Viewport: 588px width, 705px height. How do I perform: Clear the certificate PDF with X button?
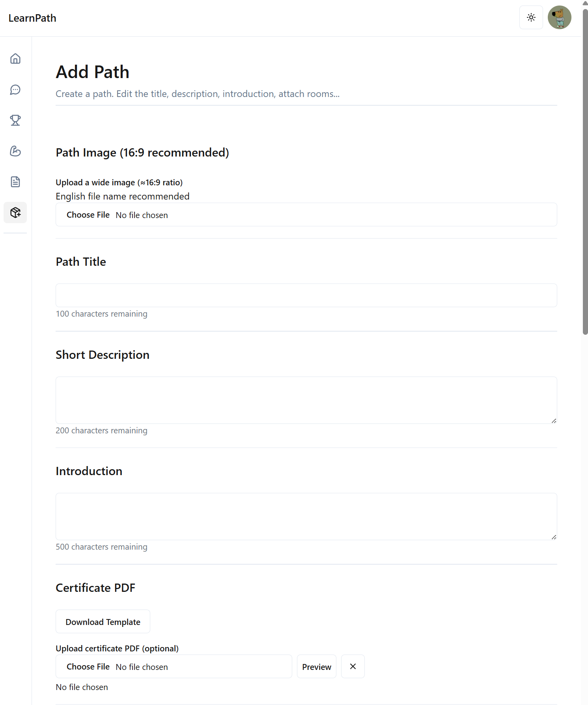[x=353, y=666]
